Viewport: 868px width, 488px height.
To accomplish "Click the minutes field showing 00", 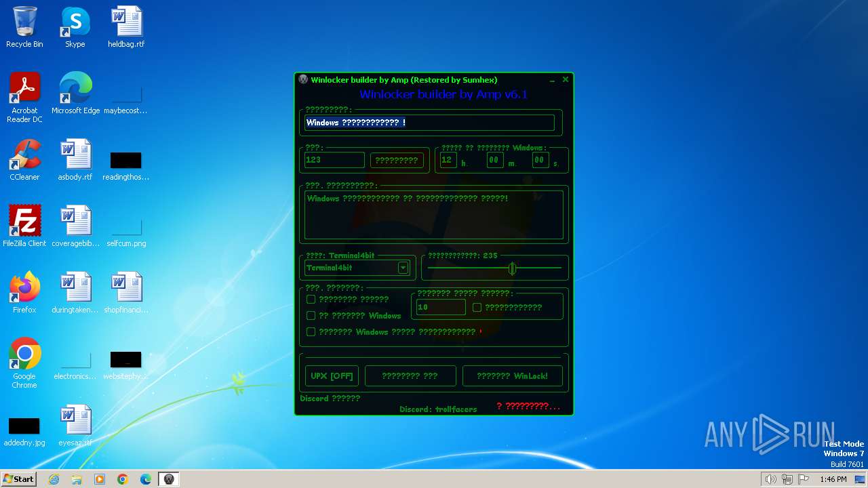I will point(495,160).
